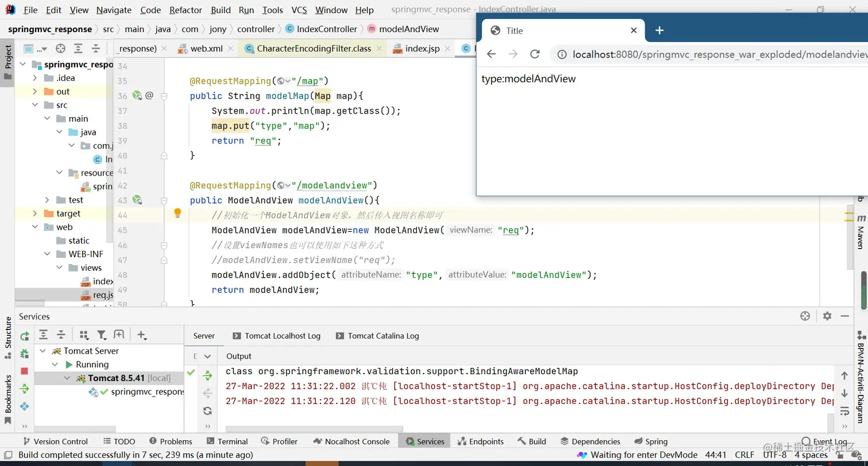Click browser back arrow

(491, 54)
